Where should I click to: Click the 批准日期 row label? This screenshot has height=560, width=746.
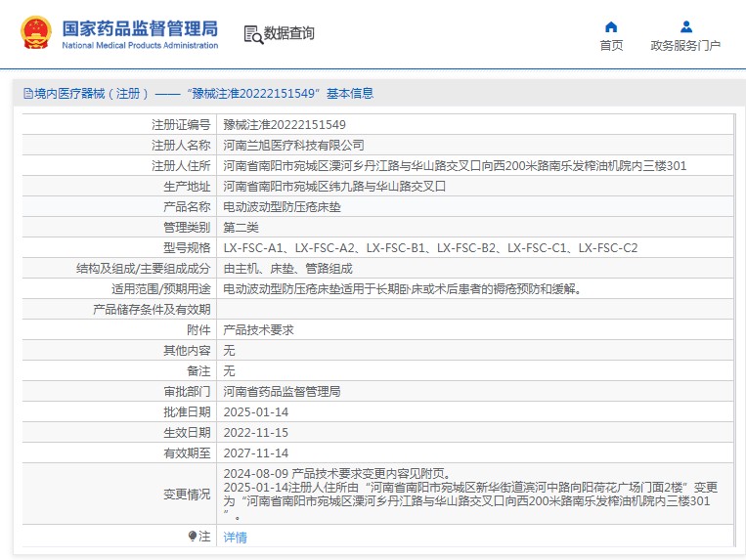tap(187, 412)
